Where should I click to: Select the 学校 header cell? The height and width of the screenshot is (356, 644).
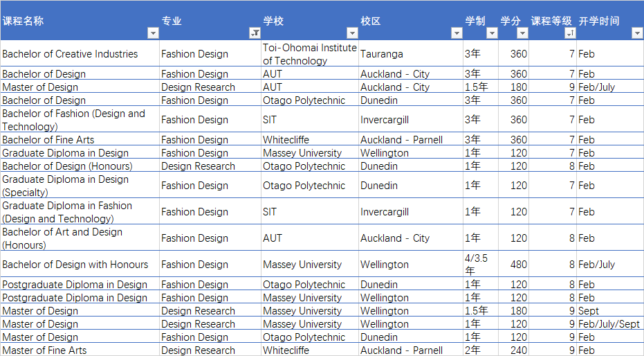[310, 21]
